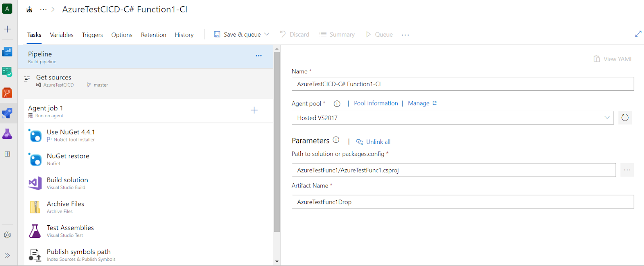The image size is (644, 266).
Task: Open the toolbar more actions ellipsis
Action: point(405,35)
